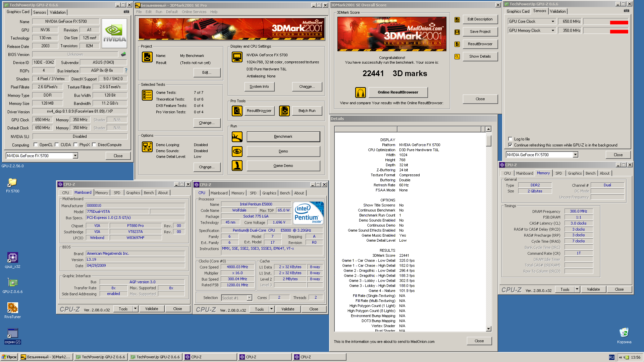
Task: Click the Online ResultBrowser button
Action: (x=398, y=92)
